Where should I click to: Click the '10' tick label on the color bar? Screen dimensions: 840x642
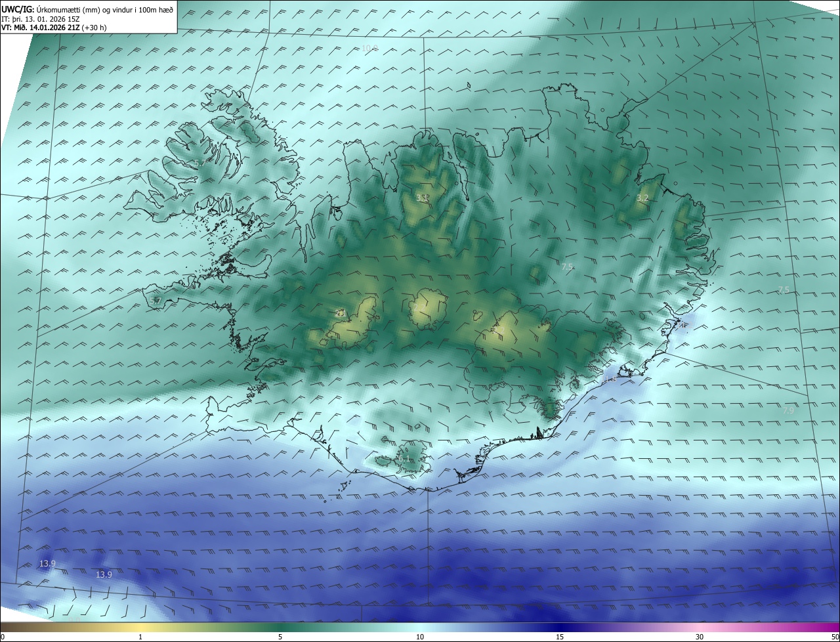pyautogui.click(x=420, y=637)
